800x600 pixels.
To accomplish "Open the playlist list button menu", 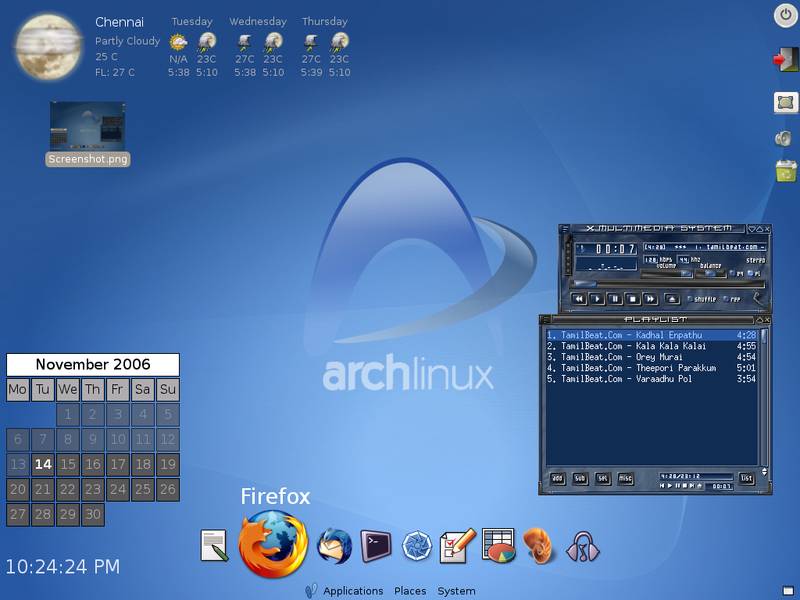I will tap(746, 479).
